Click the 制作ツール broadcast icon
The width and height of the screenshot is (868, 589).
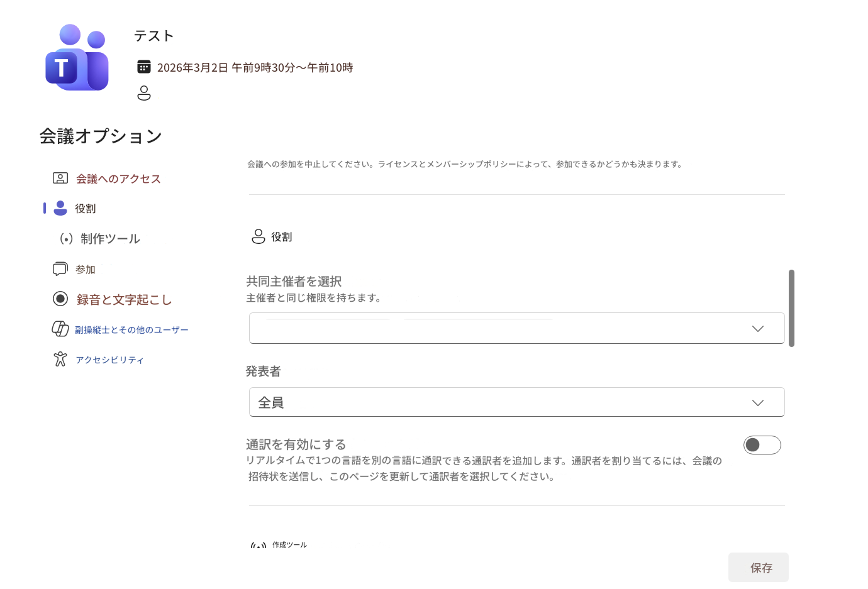pyautogui.click(x=66, y=239)
